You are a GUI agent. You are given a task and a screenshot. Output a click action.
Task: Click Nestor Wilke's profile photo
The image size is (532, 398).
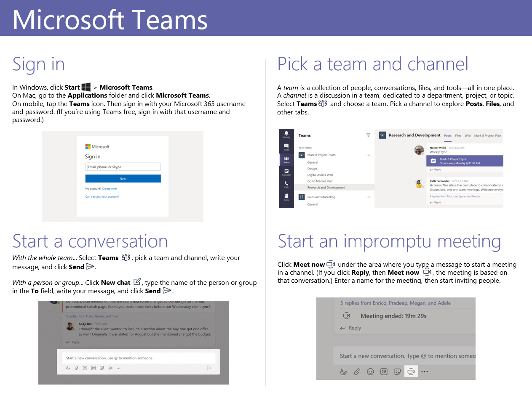419,150
